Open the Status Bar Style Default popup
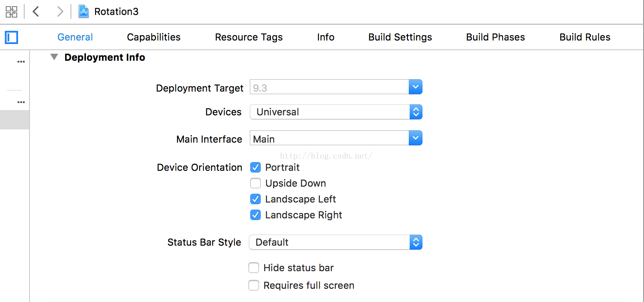The image size is (644, 302). [336, 242]
